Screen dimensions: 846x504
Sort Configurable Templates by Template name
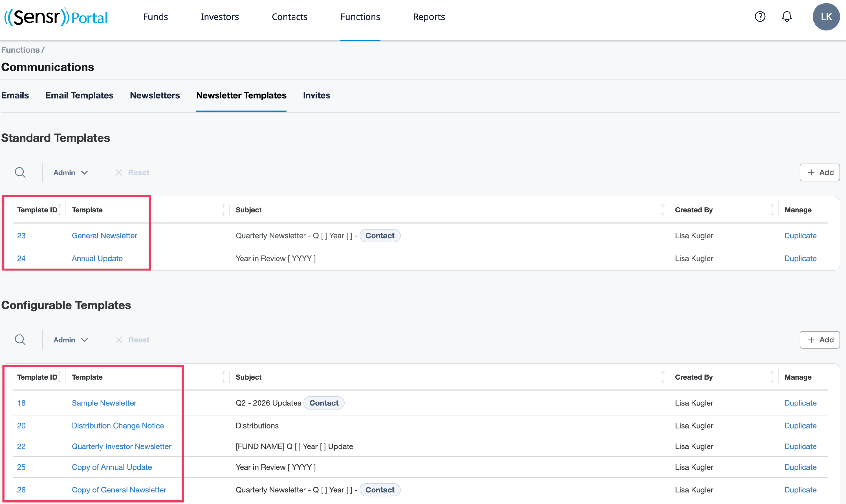click(223, 377)
